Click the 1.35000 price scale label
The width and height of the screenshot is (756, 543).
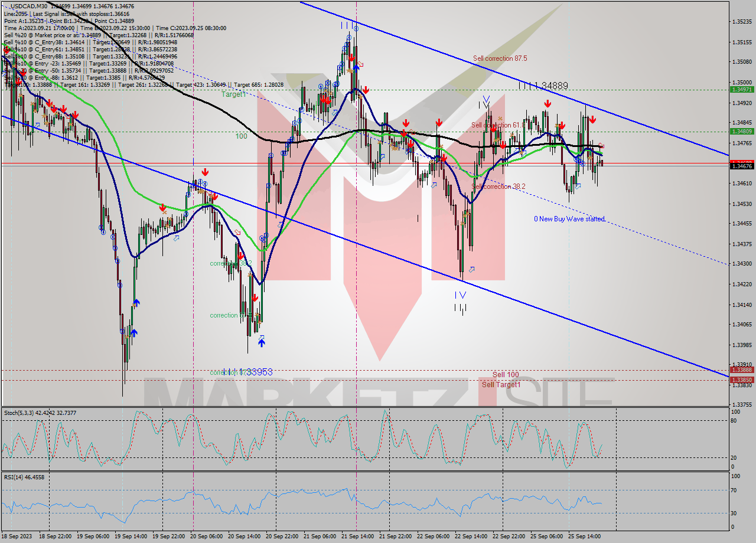(x=742, y=82)
